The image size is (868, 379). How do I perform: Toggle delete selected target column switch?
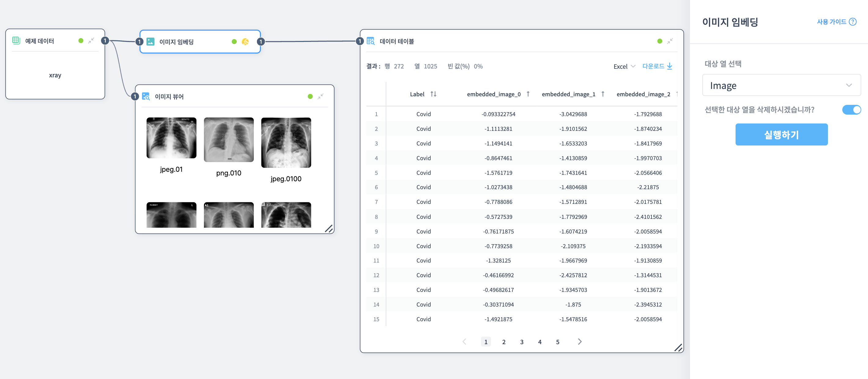[x=851, y=110]
